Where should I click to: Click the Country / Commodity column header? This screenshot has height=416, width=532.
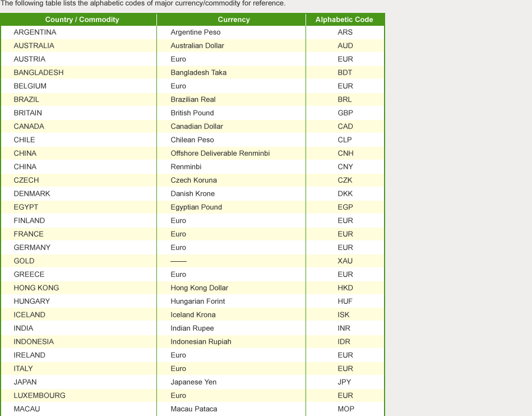(x=82, y=20)
